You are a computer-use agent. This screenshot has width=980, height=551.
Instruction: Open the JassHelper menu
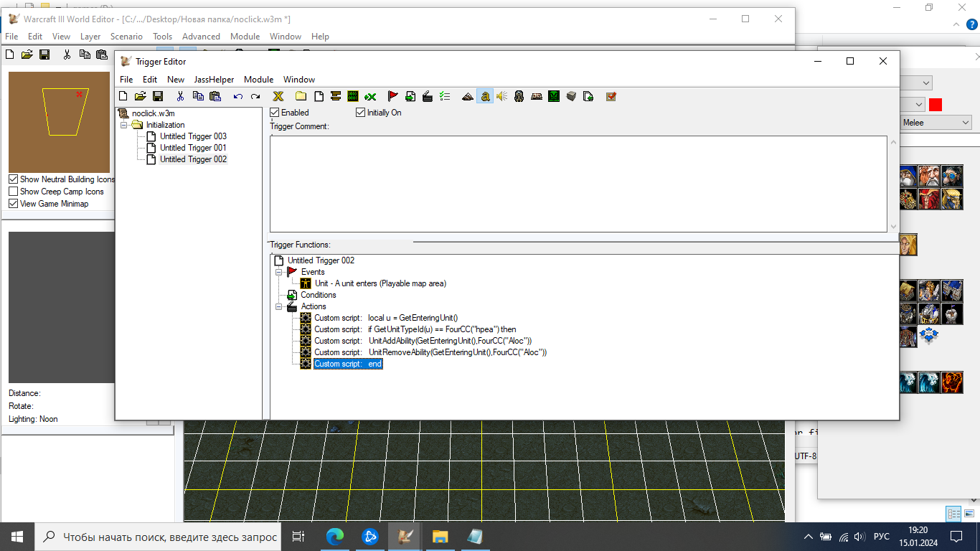pos(214,80)
